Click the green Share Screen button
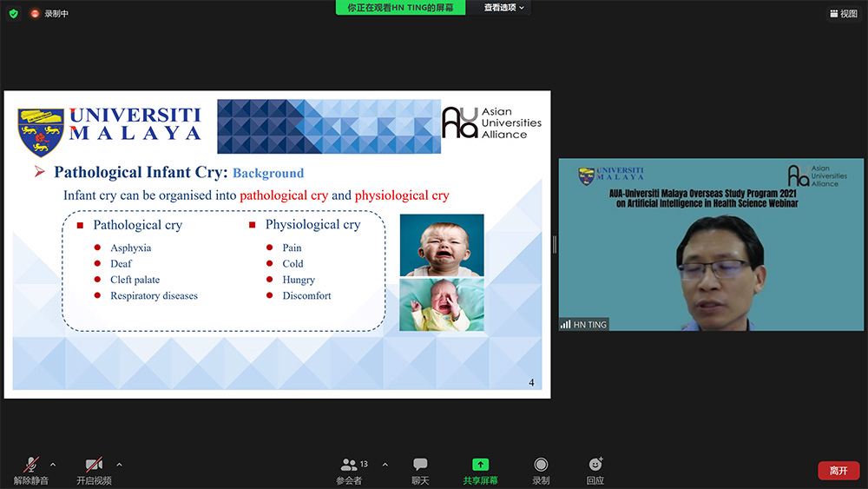 point(480,471)
